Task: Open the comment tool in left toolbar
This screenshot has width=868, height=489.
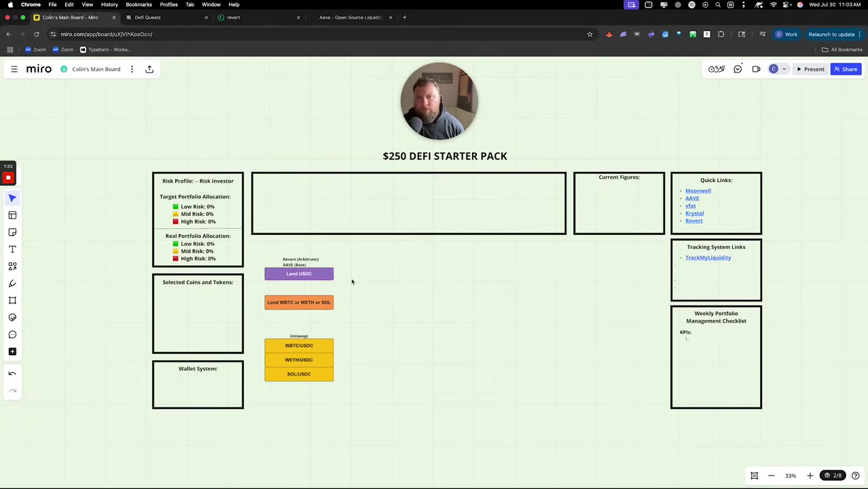Action: tap(12, 334)
